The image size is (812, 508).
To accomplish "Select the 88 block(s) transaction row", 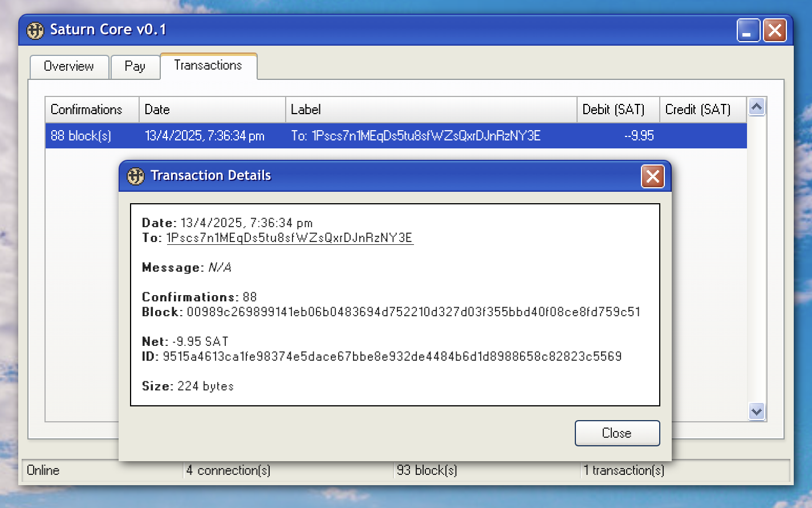I will [x=396, y=136].
